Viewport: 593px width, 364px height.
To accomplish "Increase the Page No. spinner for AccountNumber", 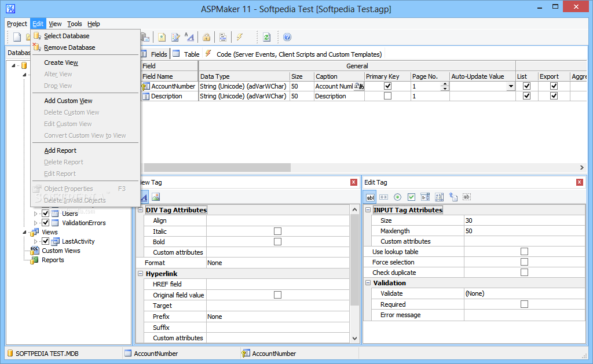I will point(445,84).
